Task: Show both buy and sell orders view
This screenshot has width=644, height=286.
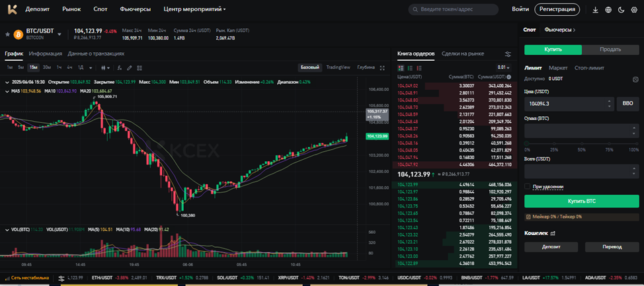Action: click(x=401, y=68)
